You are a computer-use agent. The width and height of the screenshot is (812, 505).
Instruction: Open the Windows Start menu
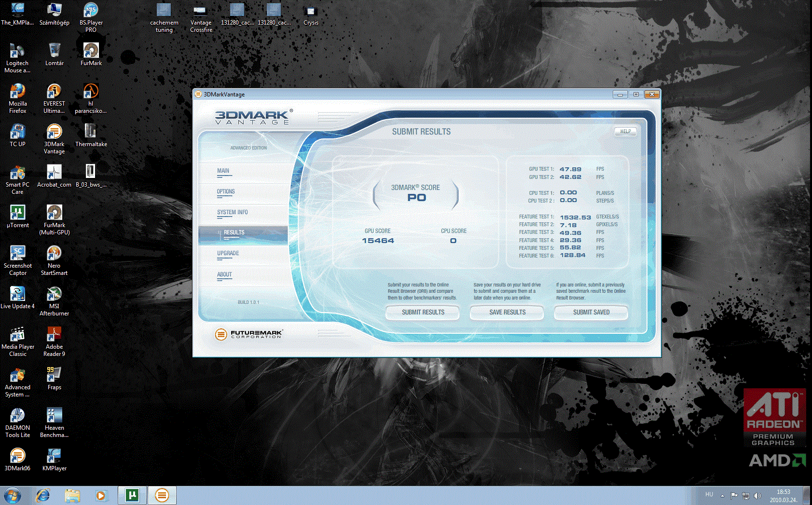click(x=12, y=495)
